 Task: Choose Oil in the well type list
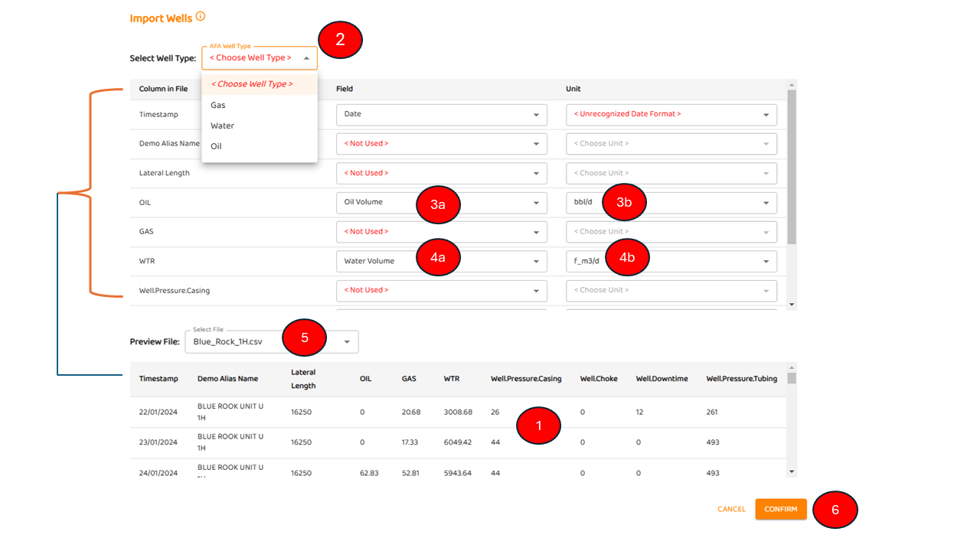click(216, 146)
